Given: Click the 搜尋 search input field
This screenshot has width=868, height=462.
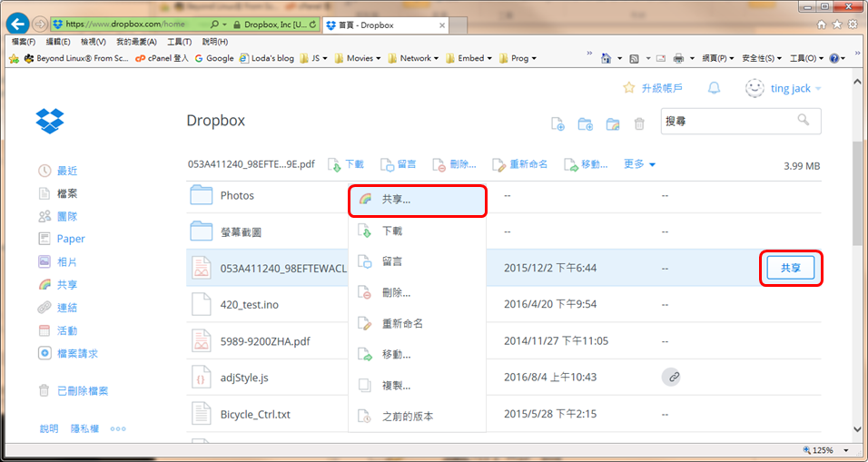Looking at the screenshot, I should coord(741,121).
